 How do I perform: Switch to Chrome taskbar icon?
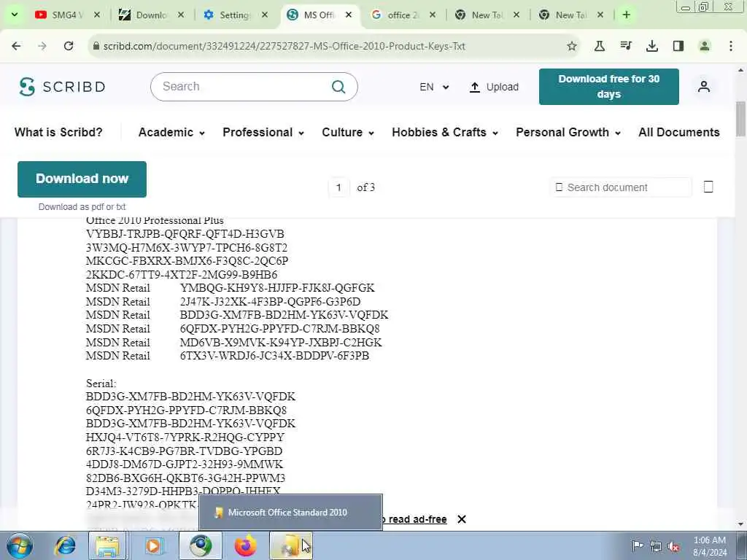pos(200,545)
